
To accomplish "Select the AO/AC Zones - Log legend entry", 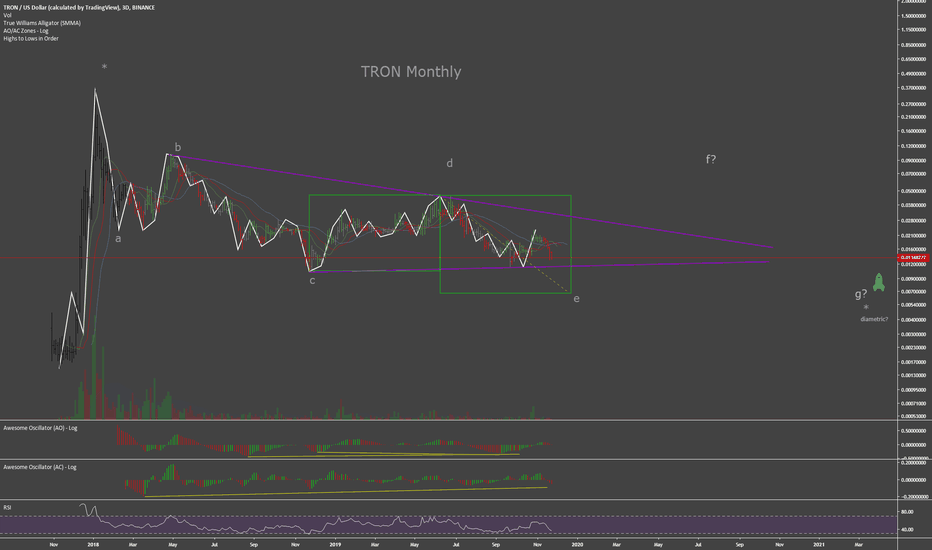I will (26, 31).
